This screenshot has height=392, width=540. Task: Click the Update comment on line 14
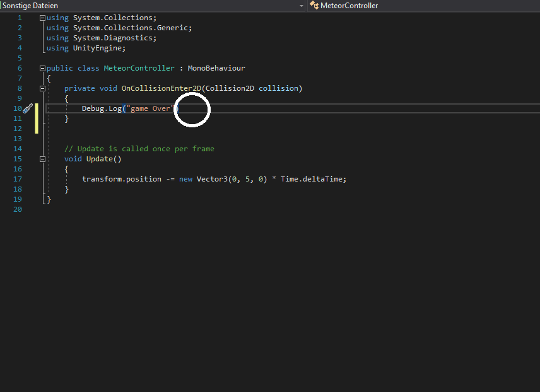point(139,149)
